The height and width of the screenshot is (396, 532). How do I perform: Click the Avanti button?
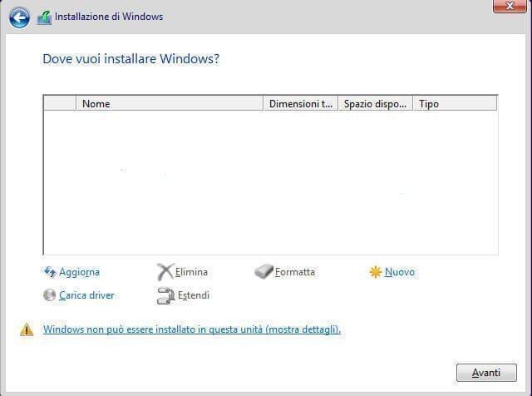(x=486, y=373)
